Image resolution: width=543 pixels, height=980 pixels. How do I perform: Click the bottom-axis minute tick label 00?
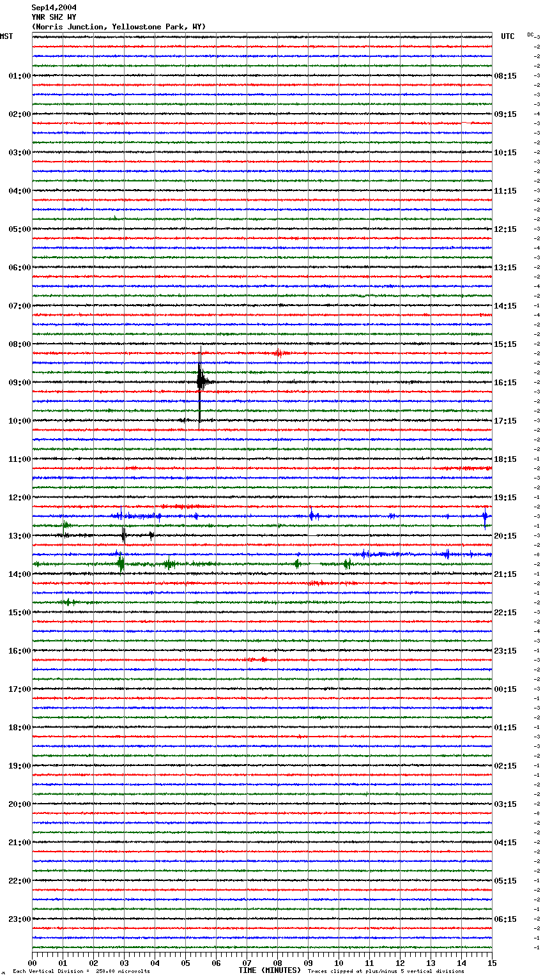(x=32, y=963)
